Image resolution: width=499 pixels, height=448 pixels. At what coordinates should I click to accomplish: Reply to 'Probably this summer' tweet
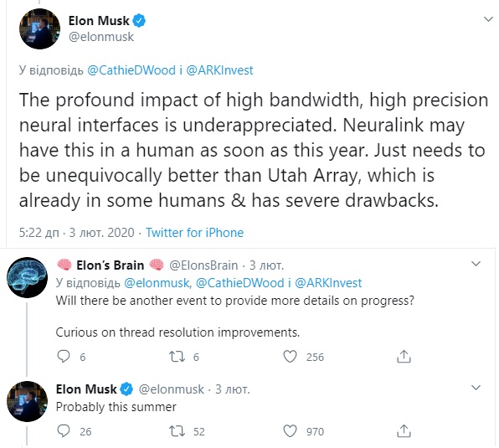pos(64,430)
